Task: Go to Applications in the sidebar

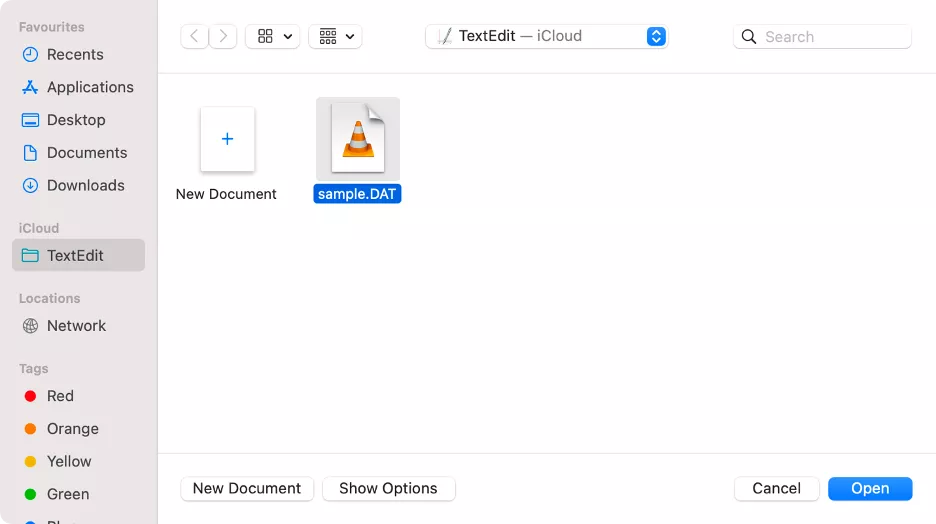Action: tap(89, 87)
